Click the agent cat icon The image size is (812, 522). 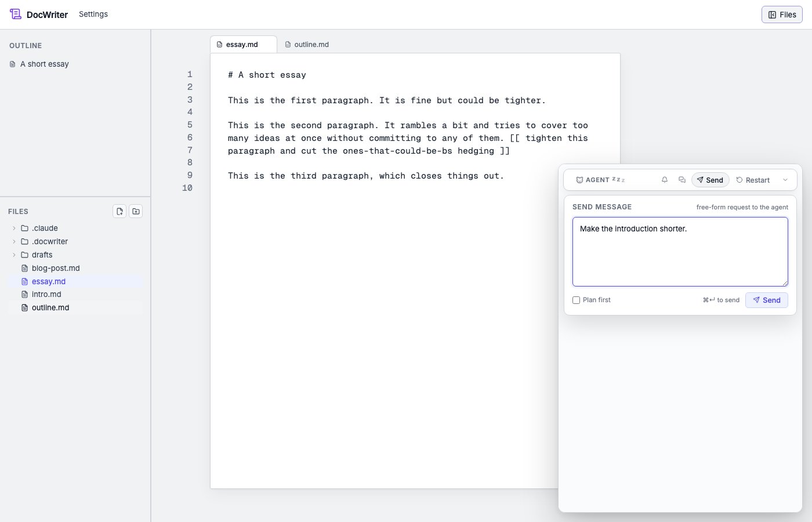click(x=579, y=180)
